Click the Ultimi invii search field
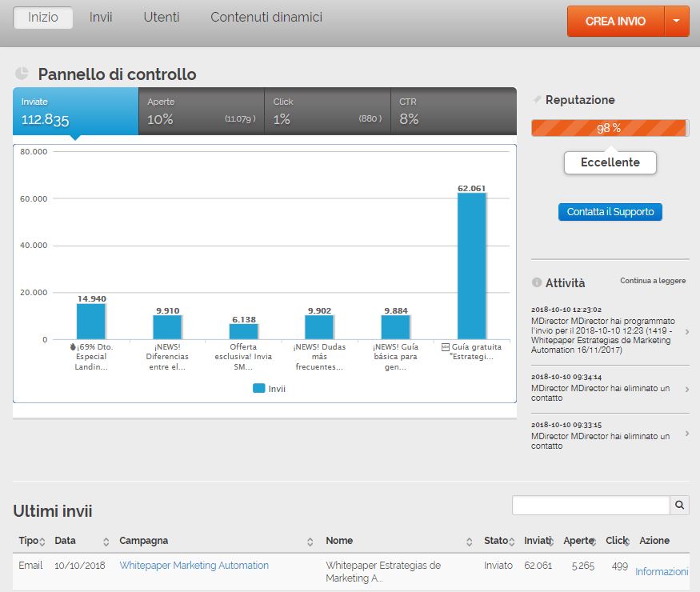 point(591,505)
